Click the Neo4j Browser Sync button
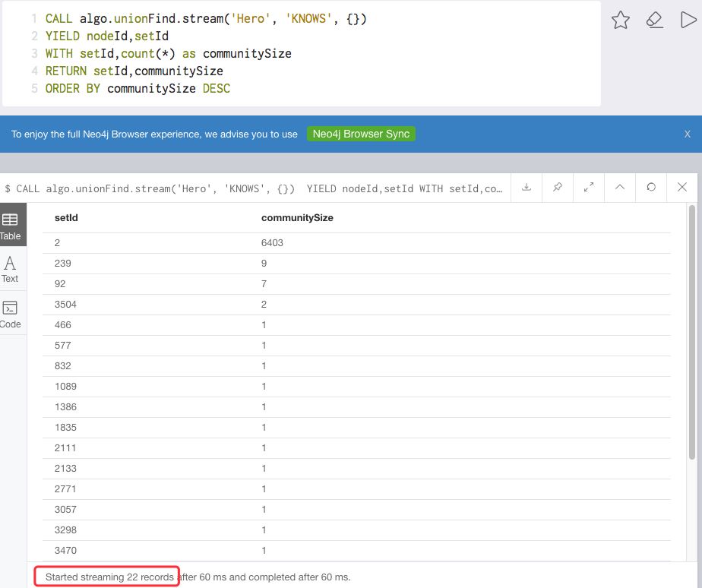This screenshot has width=702, height=588. pos(361,134)
